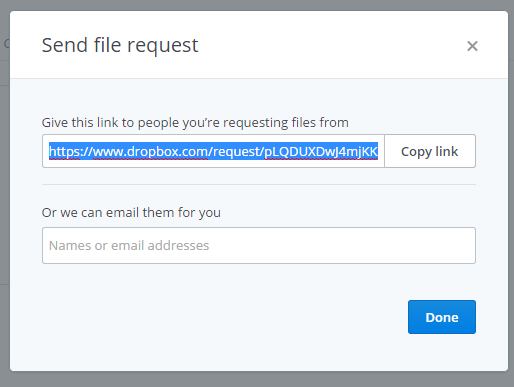Image resolution: width=514 pixels, height=387 pixels.
Task: Click the dimmed overlay below the dialog
Action: coord(257,379)
